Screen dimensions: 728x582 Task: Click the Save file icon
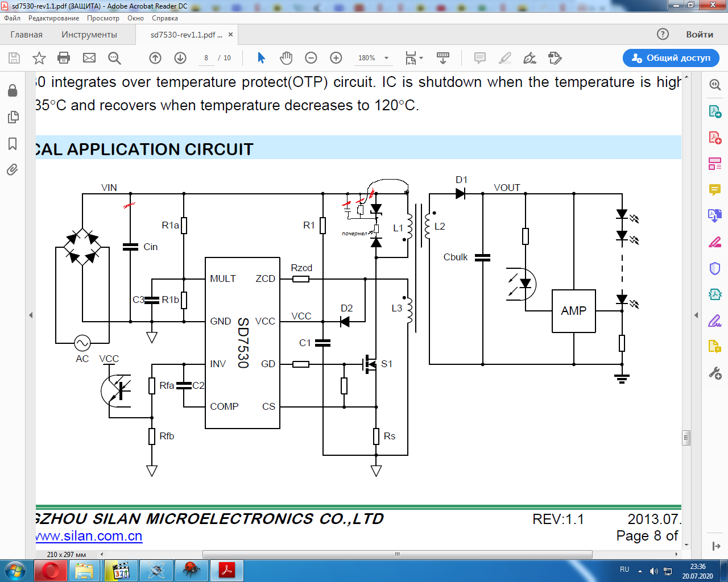[14, 58]
